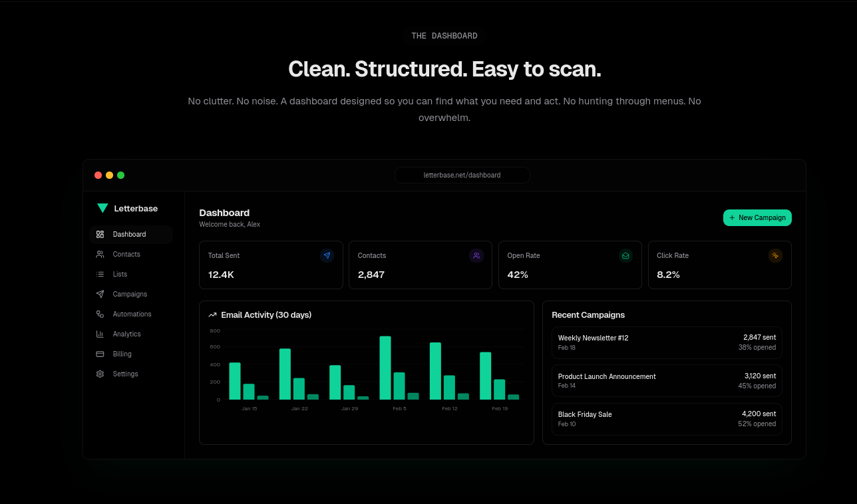Click the '800' y-axis label

pyautogui.click(x=215, y=330)
